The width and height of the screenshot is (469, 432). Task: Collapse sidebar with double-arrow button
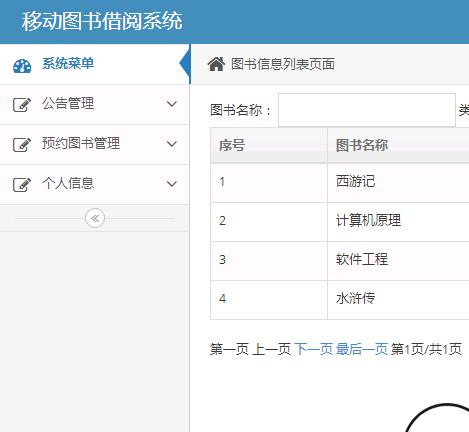pyautogui.click(x=95, y=218)
